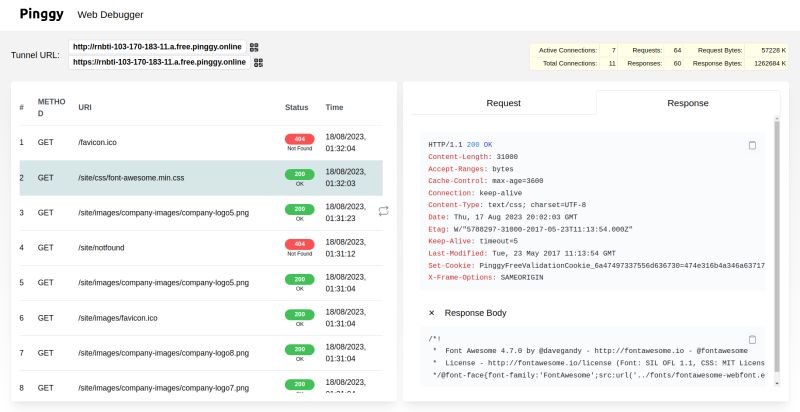Screen dimensions: 800x412
Task: Click the Pinggy logo
Action: pyautogui.click(x=41, y=14)
